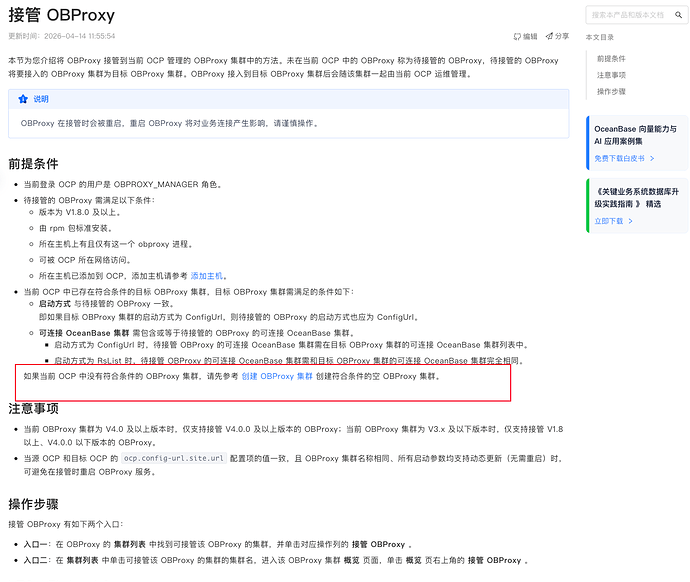Click the 编辑 edit label
The image size is (690, 582).
[530, 37]
